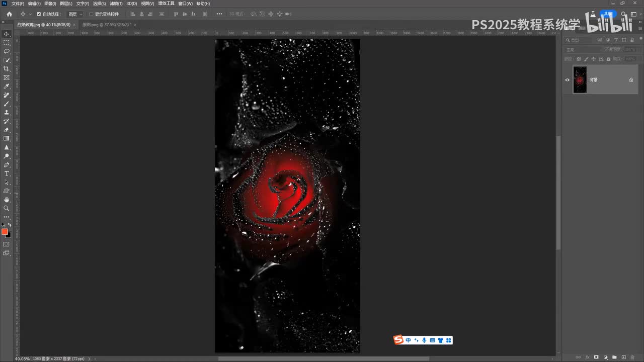Select the Rectangular Marquee tool

pyautogui.click(x=7, y=43)
